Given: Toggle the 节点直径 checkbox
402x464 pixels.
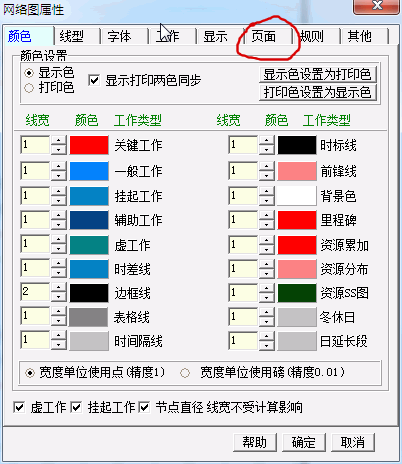Looking at the screenshot, I should click(144, 407).
